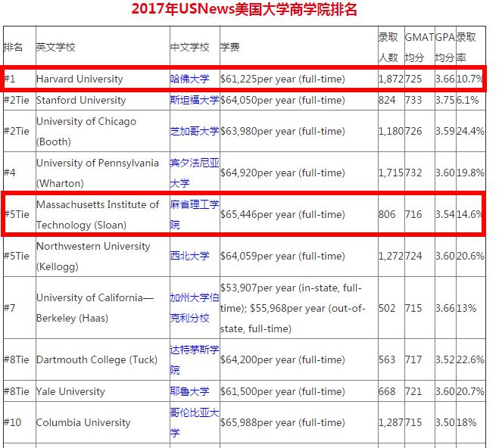Screen dimensions: 499x448
Task: Click Harvard's GMAT score 725
Action: [413, 79]
